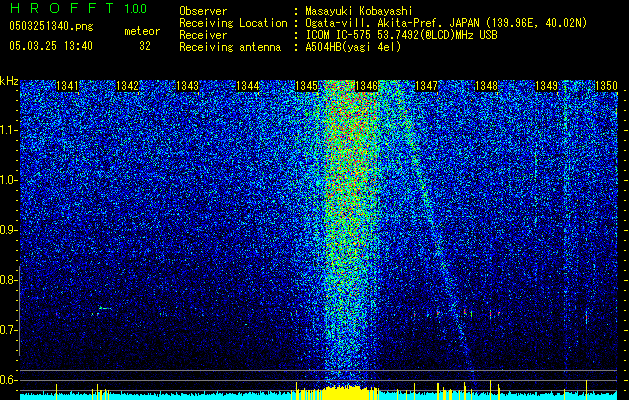Click the 1.0 frequency axis label

pyautogui.click(x=9, y=180)
